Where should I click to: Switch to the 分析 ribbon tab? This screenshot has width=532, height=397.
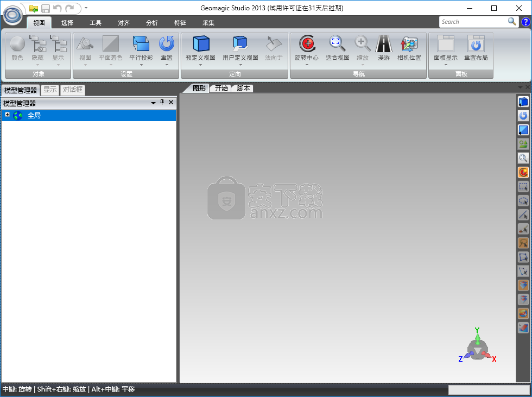pos(152,23)
